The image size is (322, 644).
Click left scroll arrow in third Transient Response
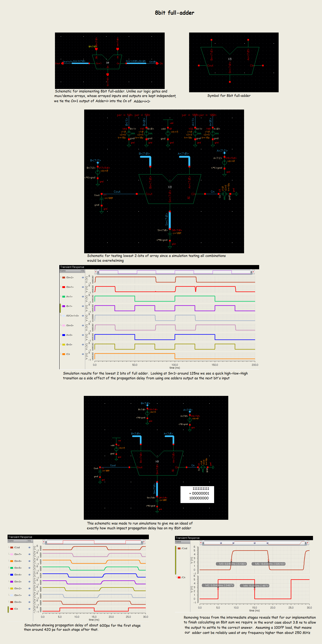click(201, 543)
